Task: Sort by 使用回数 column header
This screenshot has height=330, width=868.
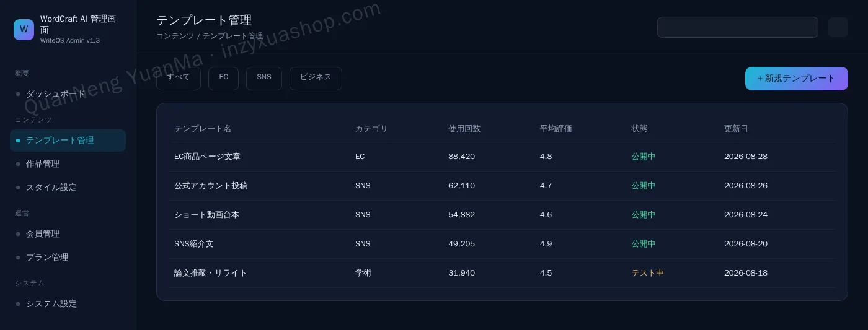Action: [464, 129]
